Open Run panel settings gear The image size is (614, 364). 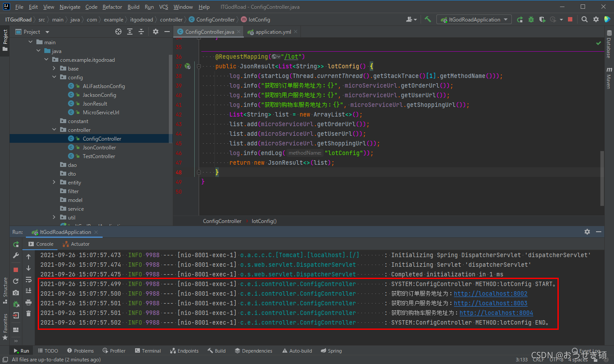587,232
